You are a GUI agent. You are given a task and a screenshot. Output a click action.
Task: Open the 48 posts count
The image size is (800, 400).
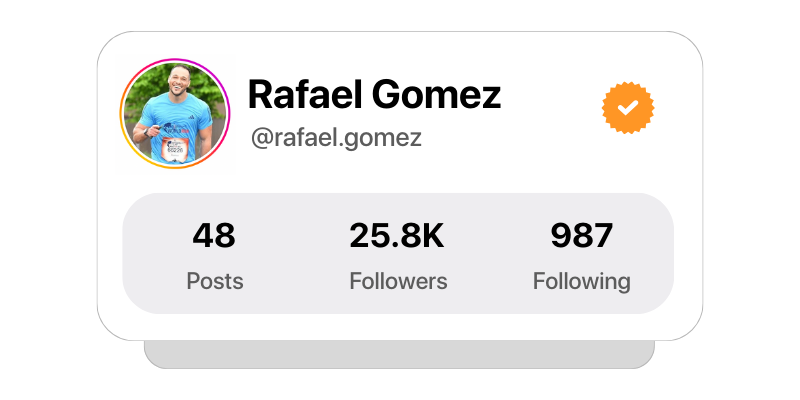click(214, 236)
